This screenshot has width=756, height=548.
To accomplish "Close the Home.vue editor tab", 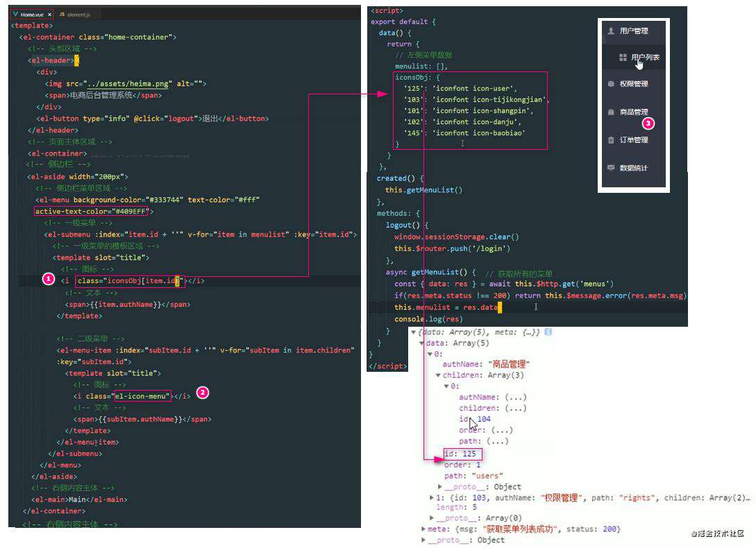I will click(50, 15).
